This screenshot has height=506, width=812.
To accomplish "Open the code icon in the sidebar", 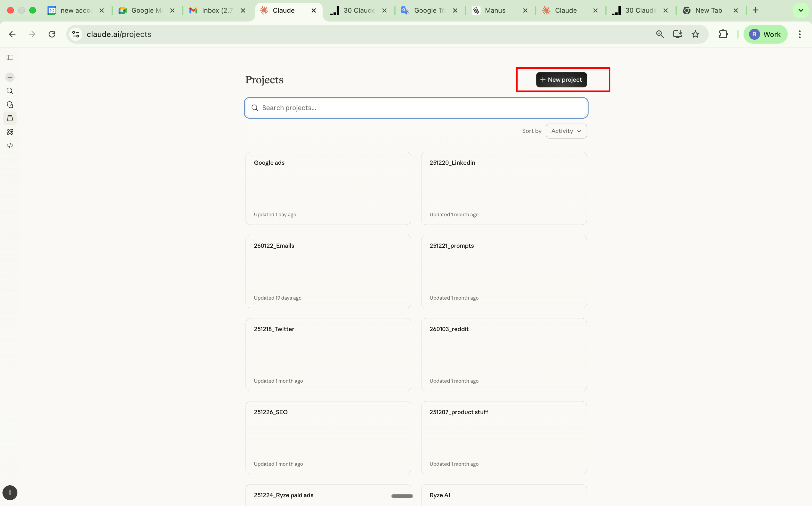I will [x=10, y=145].
